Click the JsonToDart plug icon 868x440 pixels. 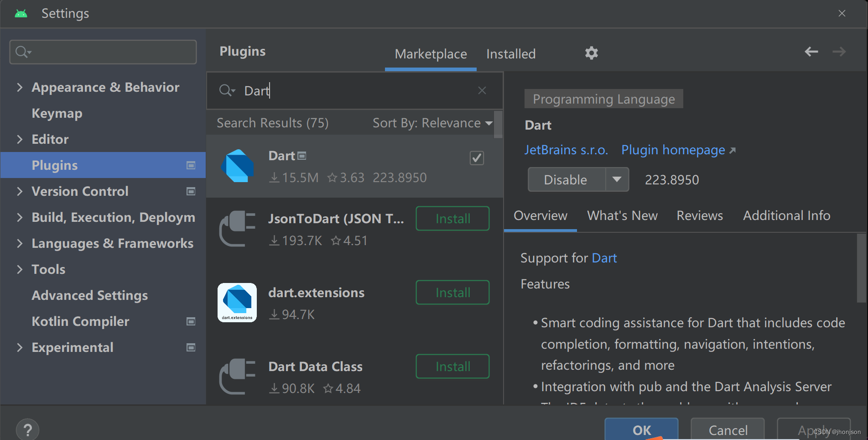[x=237, y=228]
